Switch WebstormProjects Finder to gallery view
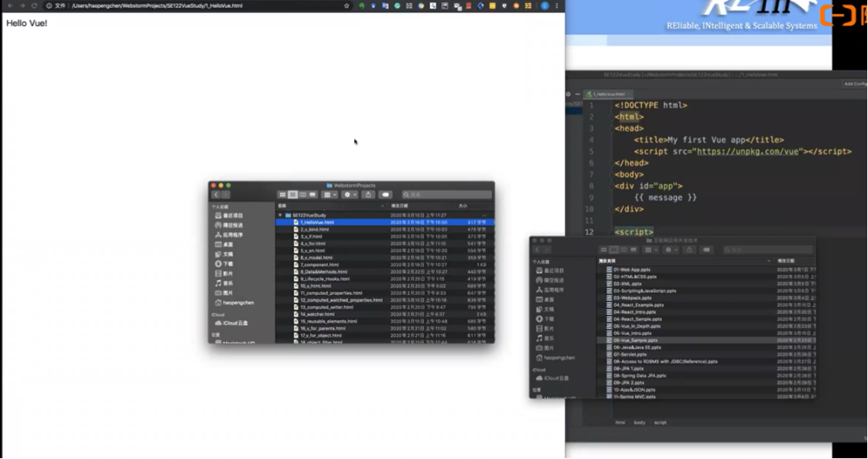 [x=313, y=195]
